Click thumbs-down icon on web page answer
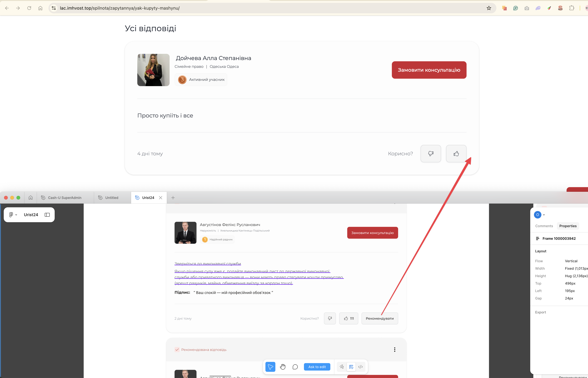Viewport: 588px width, 378px height. [x=431, y=154]
